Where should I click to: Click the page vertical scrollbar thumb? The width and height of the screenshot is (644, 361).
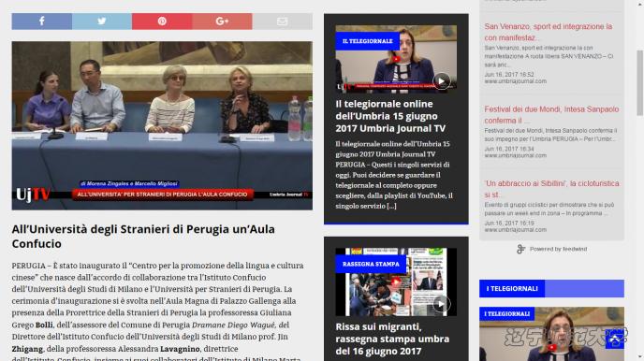point(639,83)
